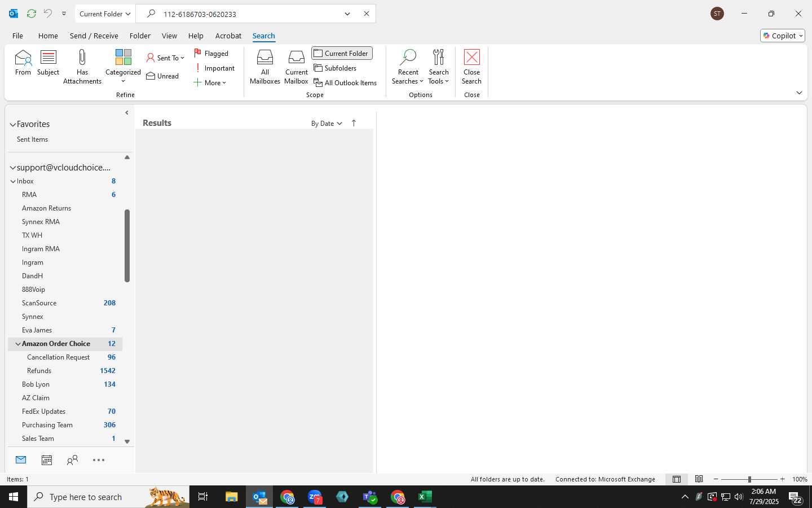
Task: Minimize the folder pane
Action: click(127, 113)
